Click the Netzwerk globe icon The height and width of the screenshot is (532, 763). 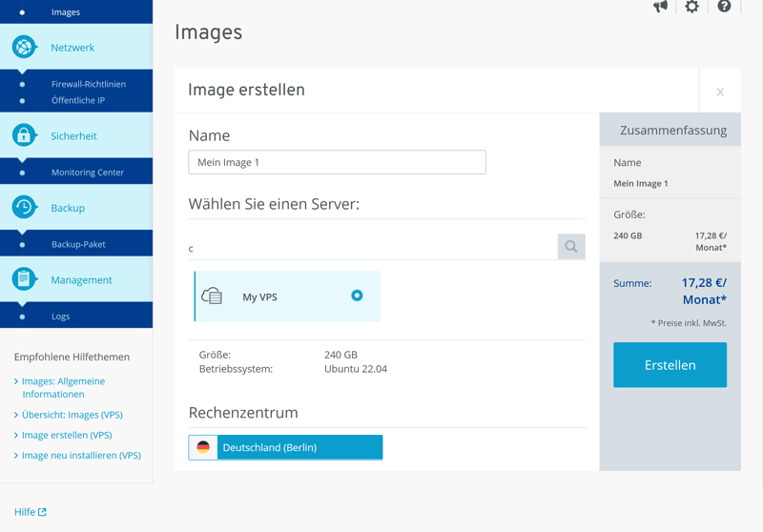coord(24,47)
